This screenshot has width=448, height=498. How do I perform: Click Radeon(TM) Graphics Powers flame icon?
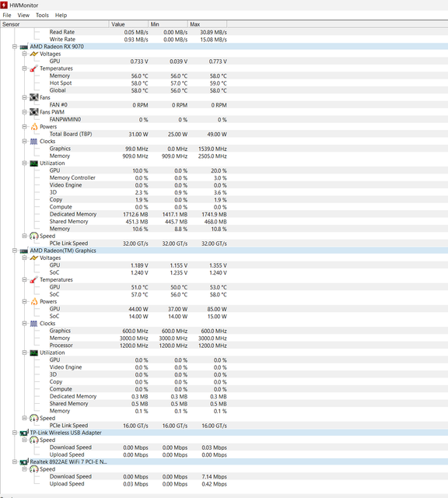pos(33,302)
